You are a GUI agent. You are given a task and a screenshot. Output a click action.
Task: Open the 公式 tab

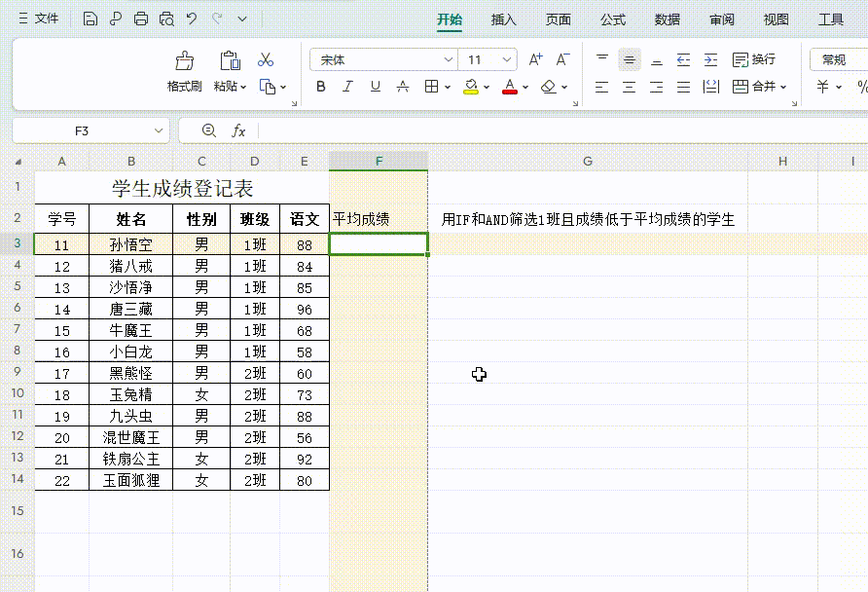click(x=613, y=19)
